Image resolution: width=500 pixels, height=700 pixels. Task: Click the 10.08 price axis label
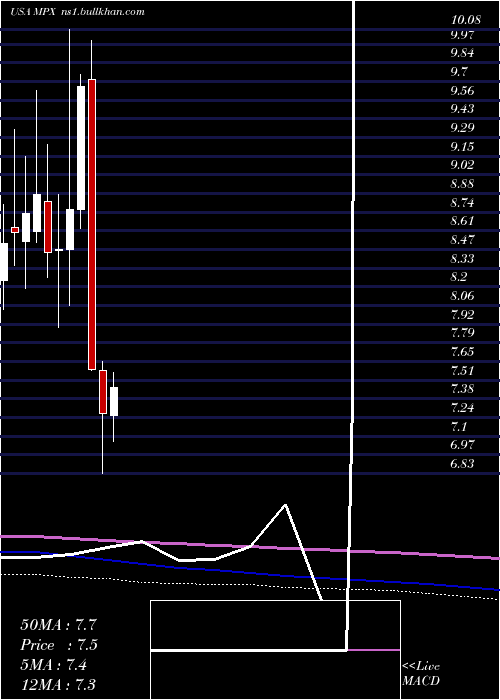(x=466, y=20)
